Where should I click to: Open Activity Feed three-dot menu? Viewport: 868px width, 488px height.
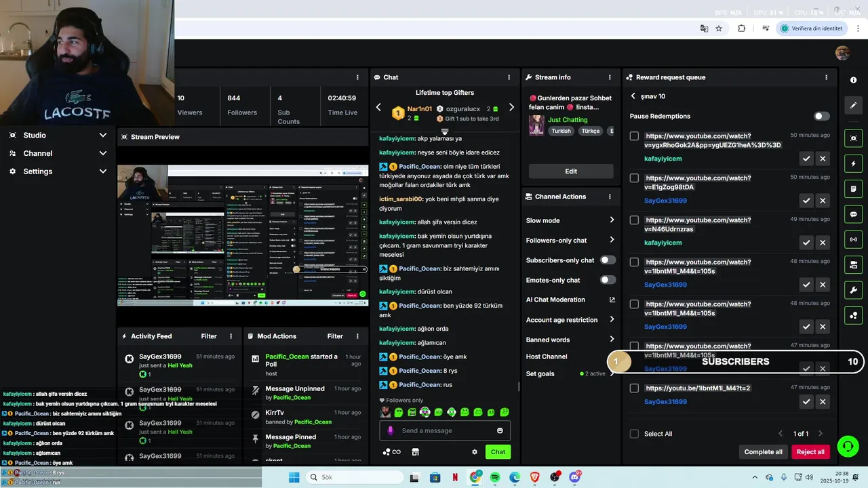[x=231, y=336]
